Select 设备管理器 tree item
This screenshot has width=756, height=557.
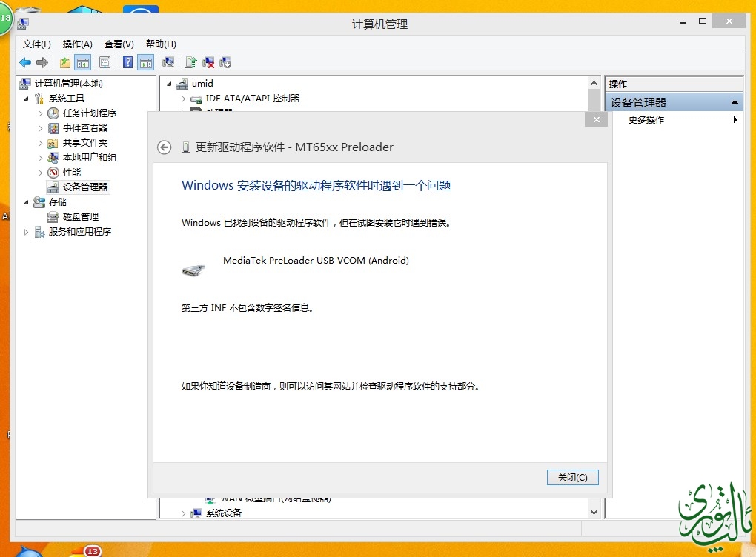[x=84, y=187]
